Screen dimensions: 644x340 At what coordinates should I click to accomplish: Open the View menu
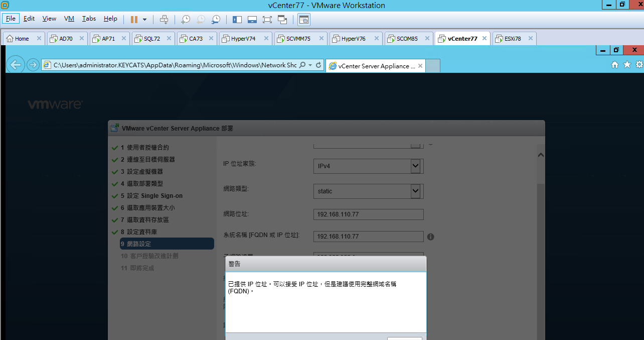49,19
